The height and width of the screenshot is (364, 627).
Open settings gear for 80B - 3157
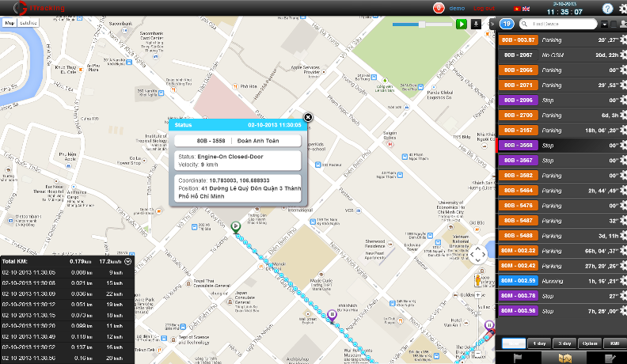pos(623,131)
